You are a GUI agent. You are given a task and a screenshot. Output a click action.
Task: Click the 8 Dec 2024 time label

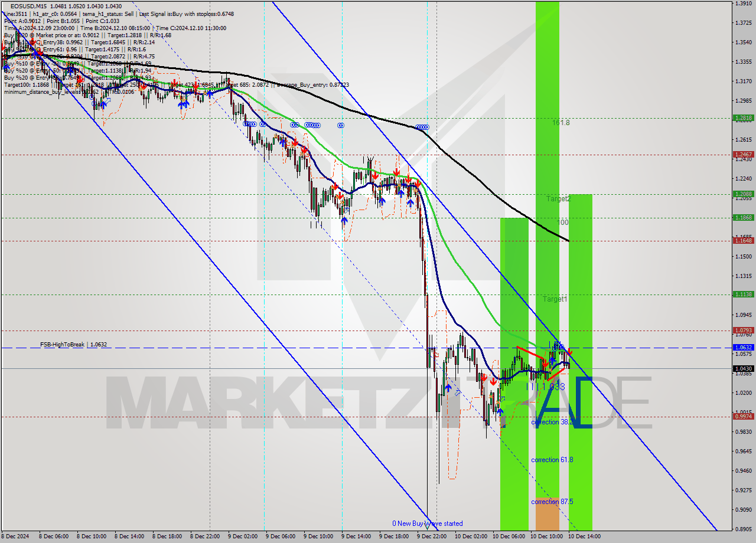click(15, 537)
